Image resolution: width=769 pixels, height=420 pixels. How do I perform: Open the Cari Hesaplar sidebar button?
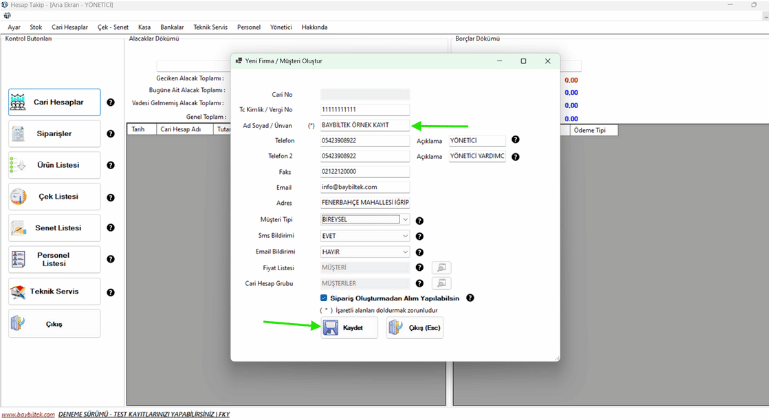pos(54,102)
